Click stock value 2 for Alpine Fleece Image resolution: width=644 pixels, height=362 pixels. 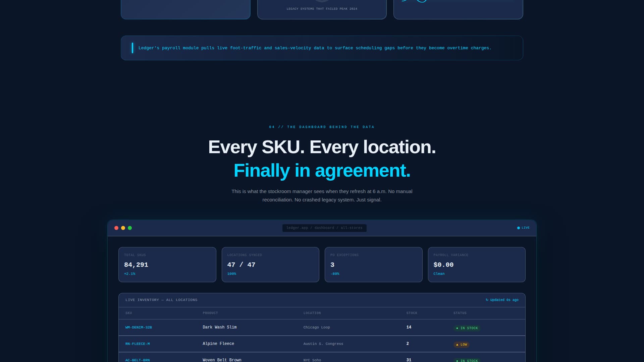pos(408,344)
